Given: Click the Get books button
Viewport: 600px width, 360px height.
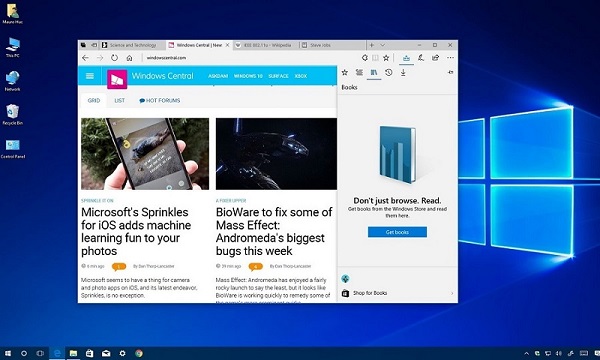Looking at the screenshot, I should 397,232.
